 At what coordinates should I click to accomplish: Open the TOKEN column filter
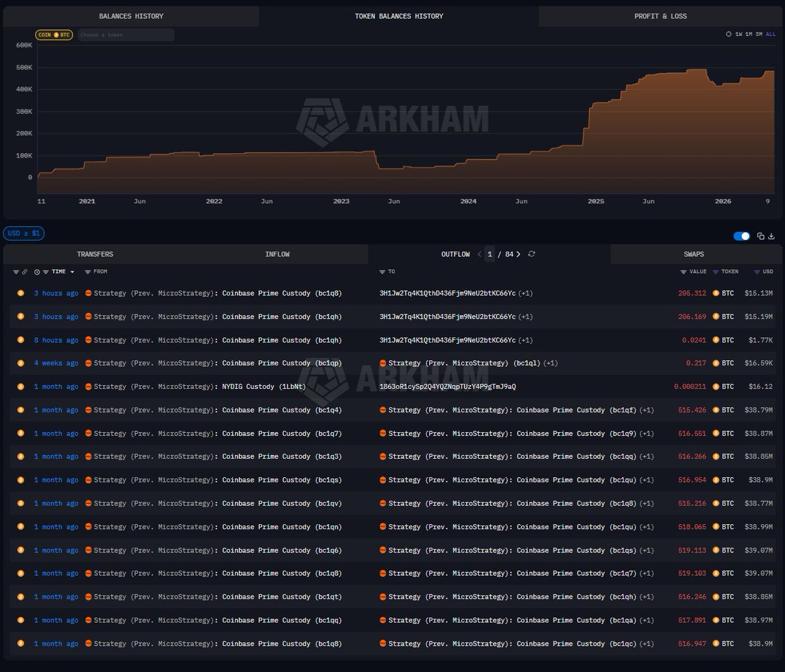coord(715,272)
